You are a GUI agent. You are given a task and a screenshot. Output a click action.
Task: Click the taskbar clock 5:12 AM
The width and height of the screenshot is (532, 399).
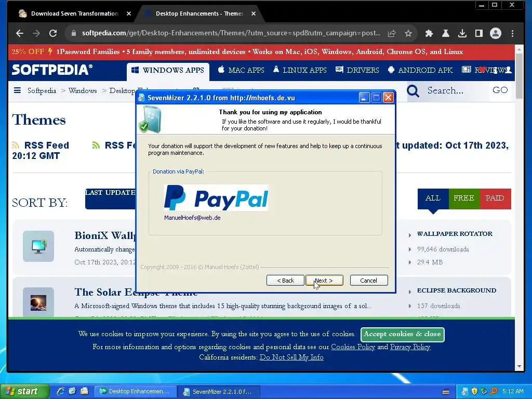pyautogui.click(x=513, y=391)
